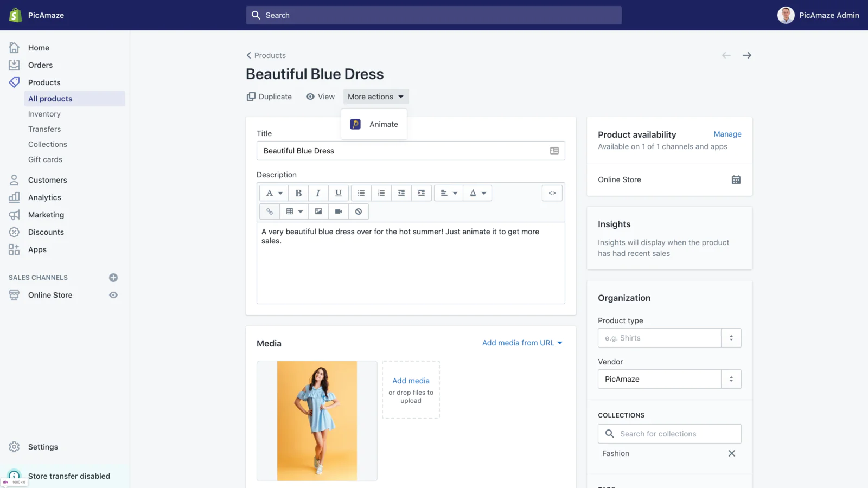Viewport: 868px width, 488px height.
Task: Click the Online Store shop icon
Action: click(14, 295)
